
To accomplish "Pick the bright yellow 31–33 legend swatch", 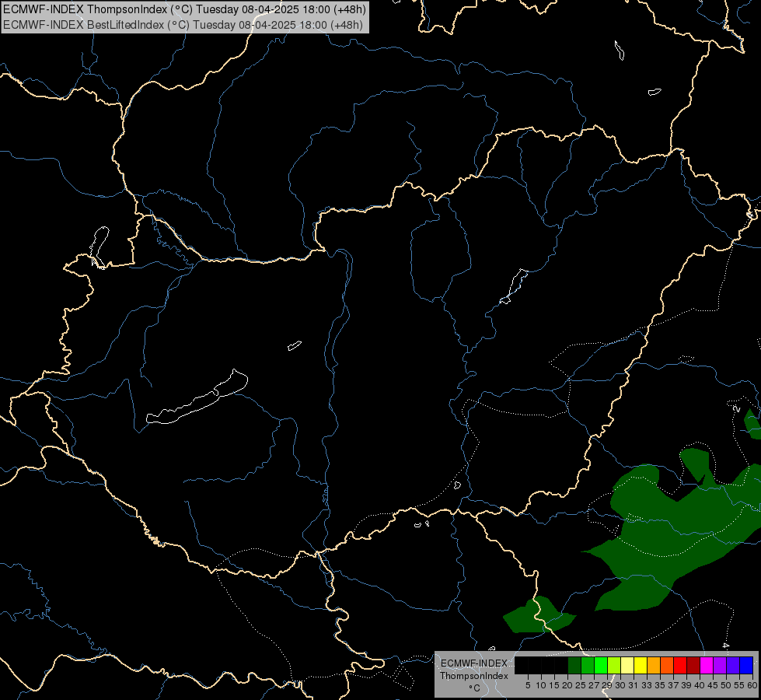I will pyautogui.click(x=641, y=665).
